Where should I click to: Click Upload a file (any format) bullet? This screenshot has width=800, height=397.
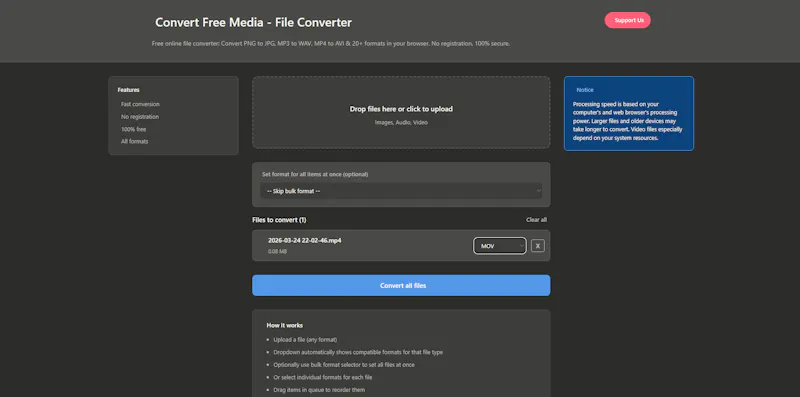pyautogui.click(x=305, y=339)
